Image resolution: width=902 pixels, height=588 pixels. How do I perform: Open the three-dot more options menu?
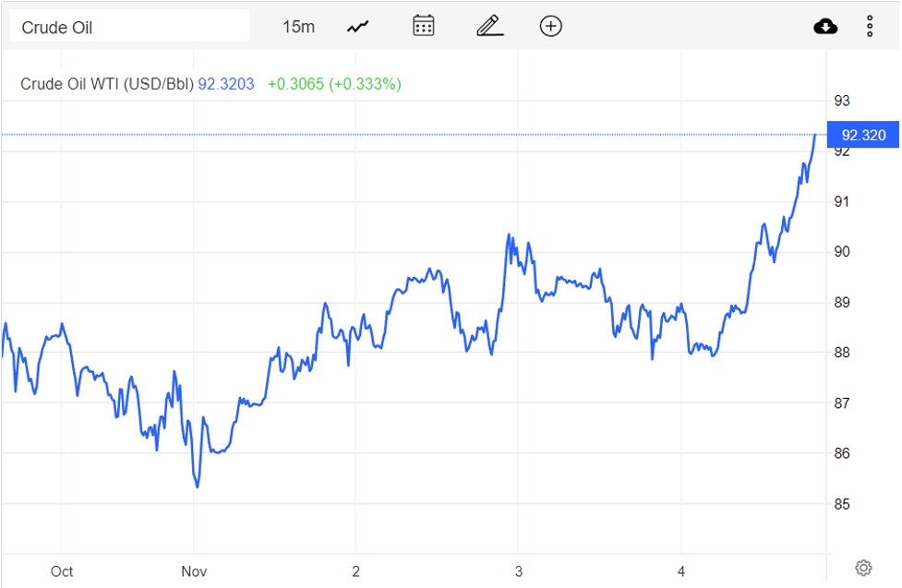(x=870, y=27)
